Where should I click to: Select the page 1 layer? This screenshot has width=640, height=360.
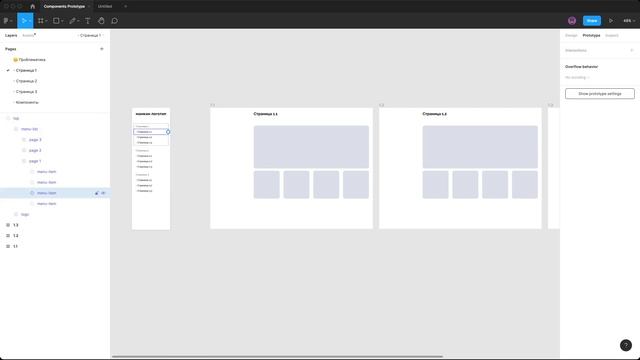click(x=35, y=161)
